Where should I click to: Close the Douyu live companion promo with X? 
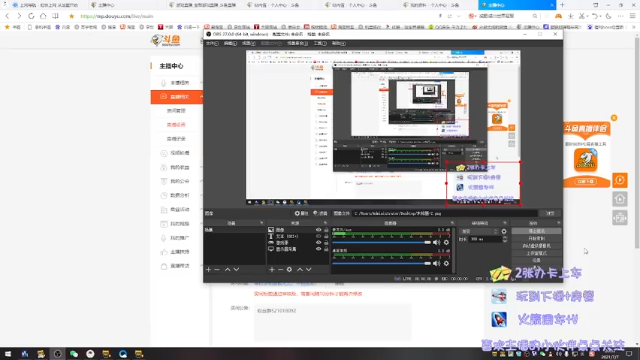click(614, 118)
